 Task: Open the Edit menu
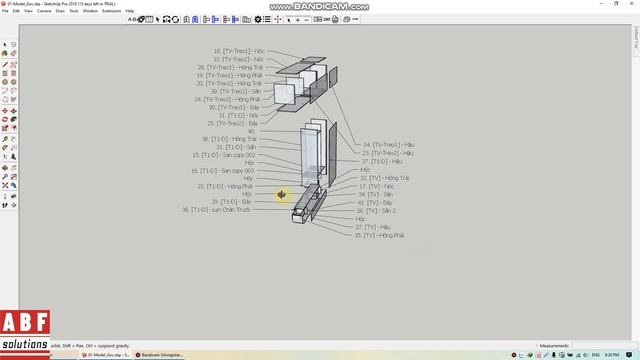[16, 11]
